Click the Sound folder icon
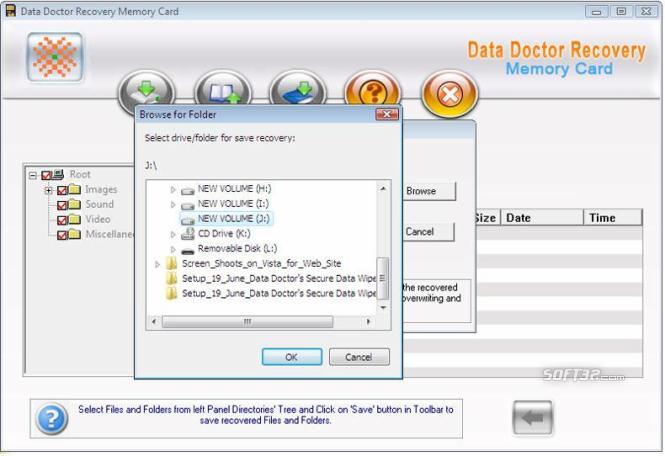 pyautogui.click(x=75, y=204)
